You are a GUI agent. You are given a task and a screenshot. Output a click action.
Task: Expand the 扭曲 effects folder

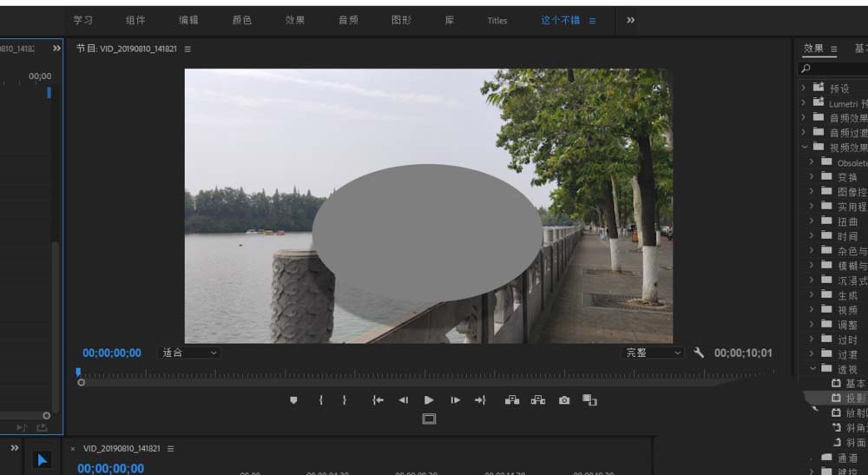(812, 221)
